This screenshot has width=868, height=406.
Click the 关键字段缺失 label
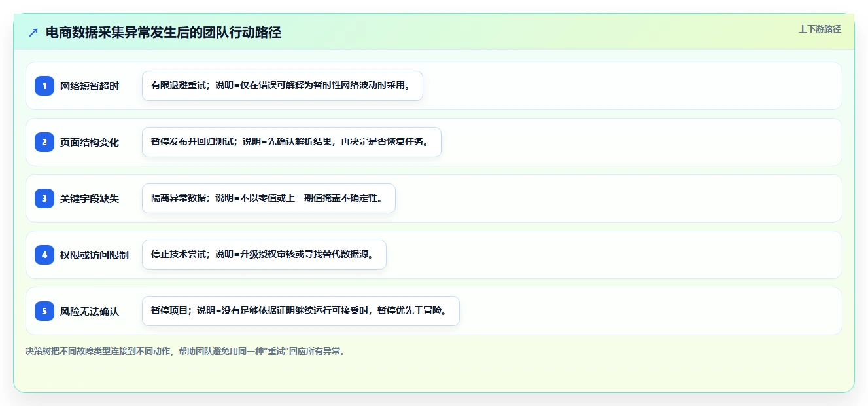90,198
